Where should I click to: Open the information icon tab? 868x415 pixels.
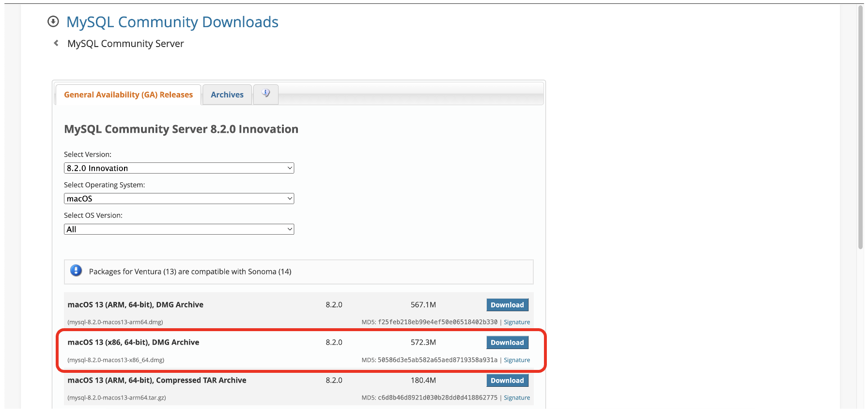pos(266,94)
